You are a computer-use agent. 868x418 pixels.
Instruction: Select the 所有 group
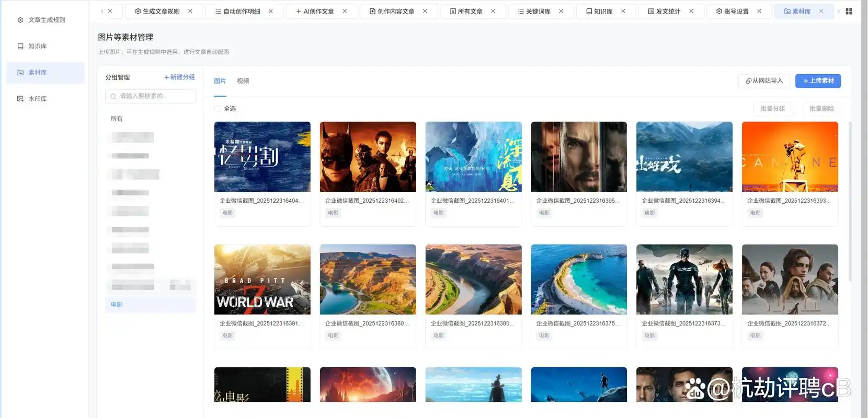pyautogui.click(x=151, y=119)
